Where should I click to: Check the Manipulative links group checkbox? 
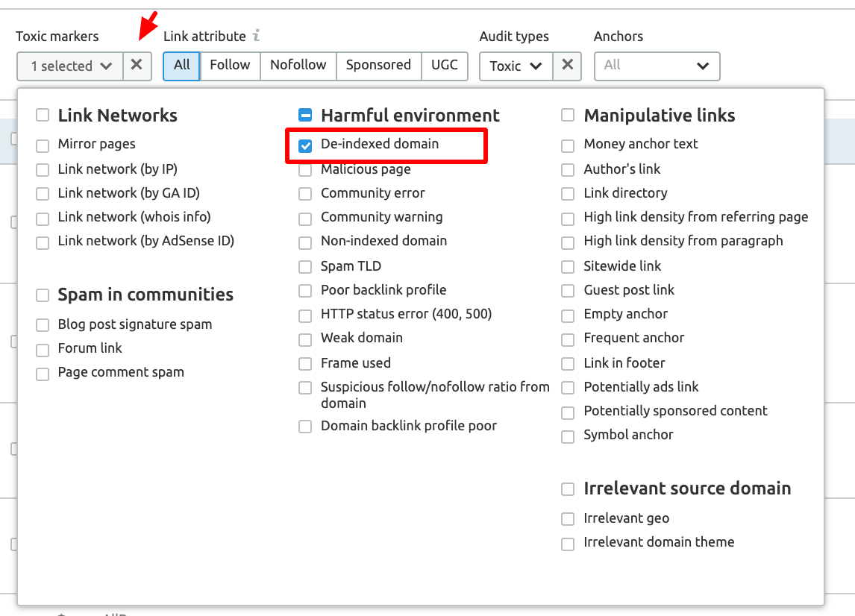pos(568,115)
